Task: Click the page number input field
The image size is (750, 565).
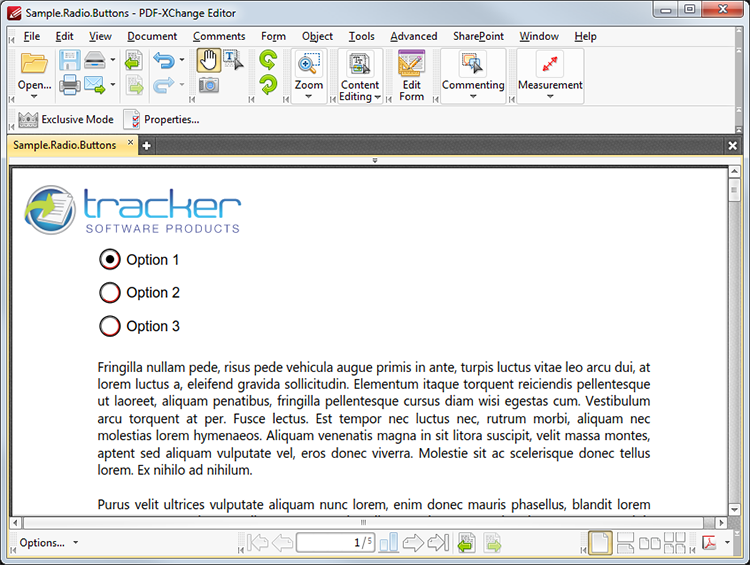Action: pyautogui.click(x=335, y=543)
